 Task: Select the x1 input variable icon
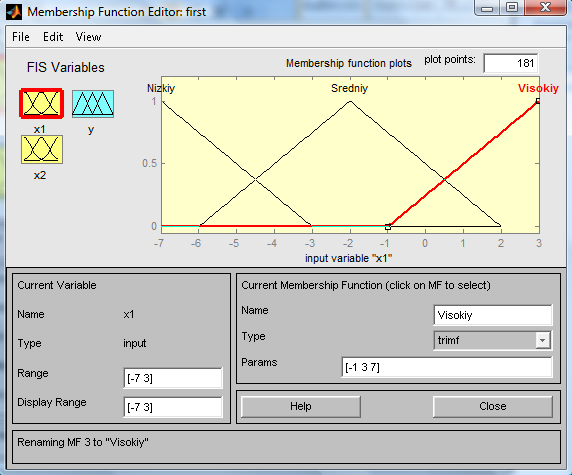42,104
